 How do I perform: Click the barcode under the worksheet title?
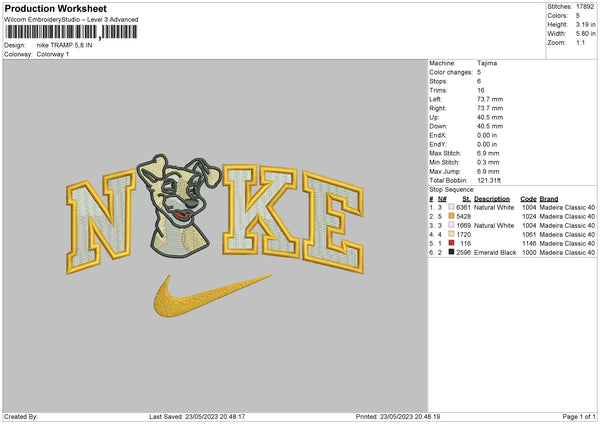71,32
